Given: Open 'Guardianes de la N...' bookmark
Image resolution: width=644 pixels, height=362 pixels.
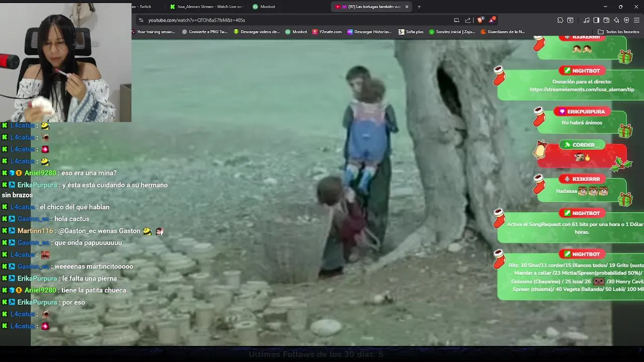Looking at the screenshot, I should [503, 32].
